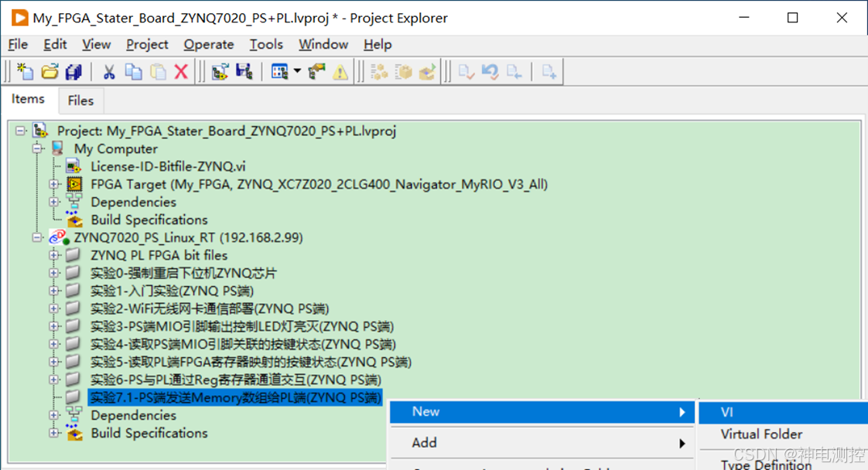The image size is (868, 470).
Task: Click the My Computer icon
Action: (57, 148)
